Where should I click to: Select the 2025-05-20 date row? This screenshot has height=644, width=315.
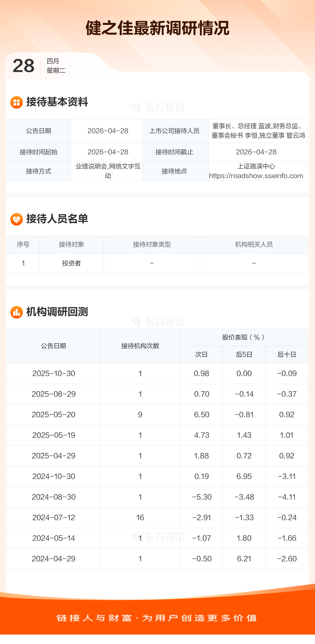pyautogui.click(x=157, y=415)
